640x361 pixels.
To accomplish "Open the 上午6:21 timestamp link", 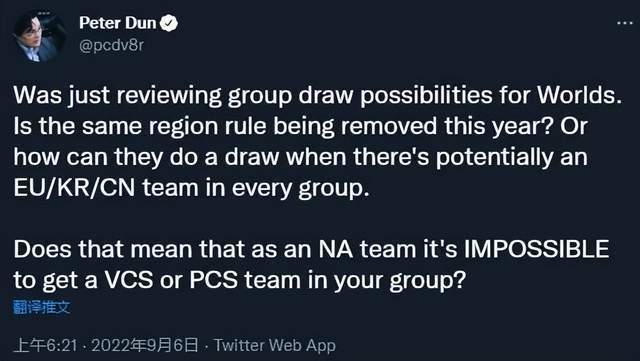I will 46,345.
